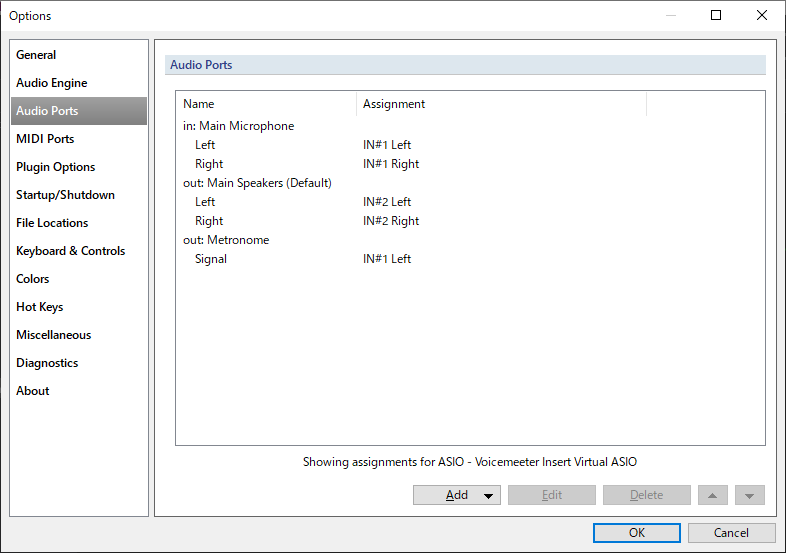786x553 pixels.
Task: Switch to the Audio Engine page
Action: [x=52, y=83]
